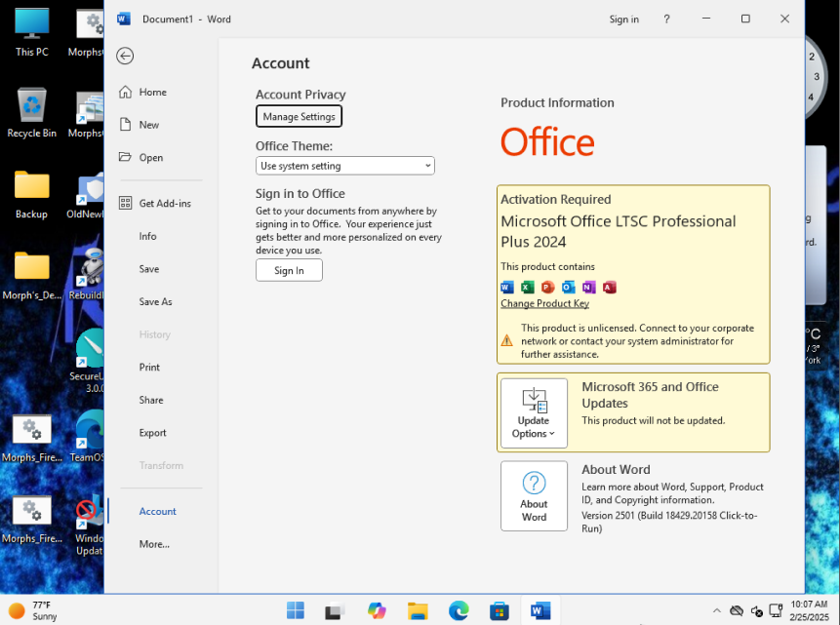
Task: Click the Microsoft Office LTSC Professional Plus 2024 text
Action: [618, 231]
